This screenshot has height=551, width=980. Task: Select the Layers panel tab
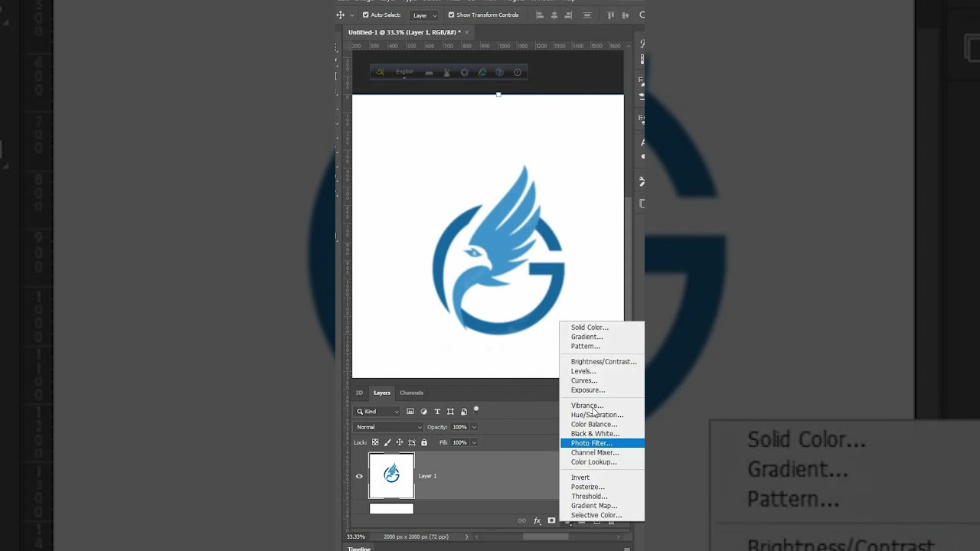click(381, 393)
